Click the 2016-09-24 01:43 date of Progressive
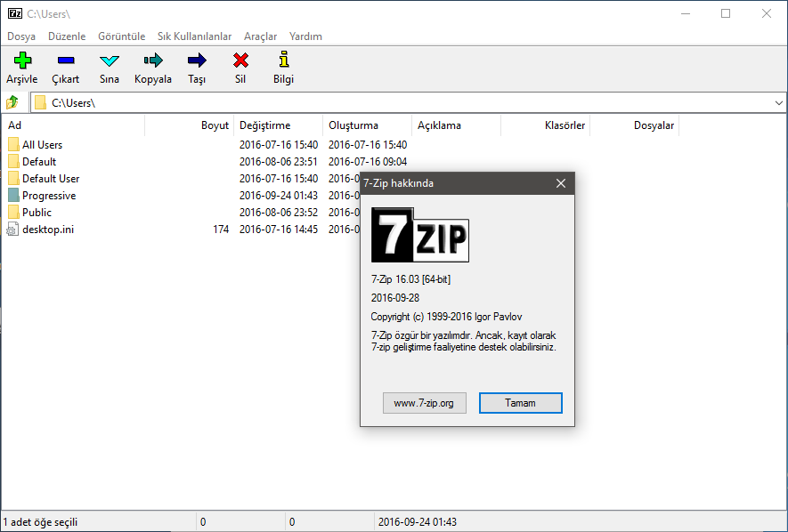The image size is (788, 532). (279, 195)
